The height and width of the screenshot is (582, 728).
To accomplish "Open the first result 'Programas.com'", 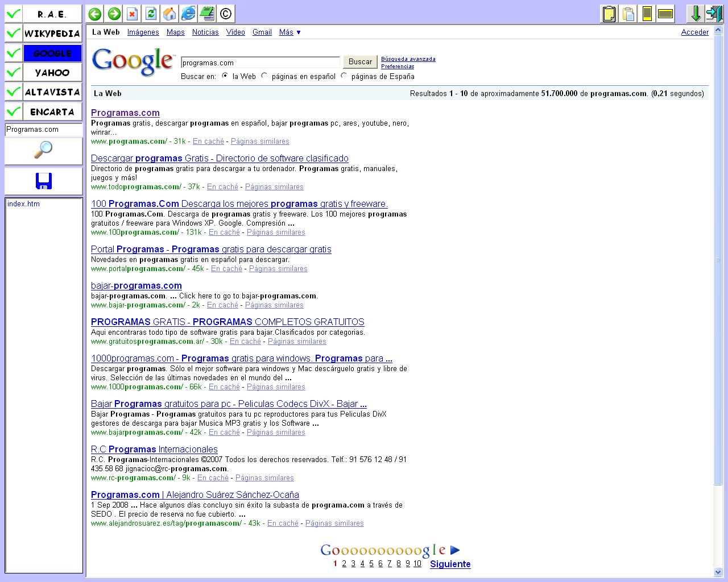I will tap(125, 113).
